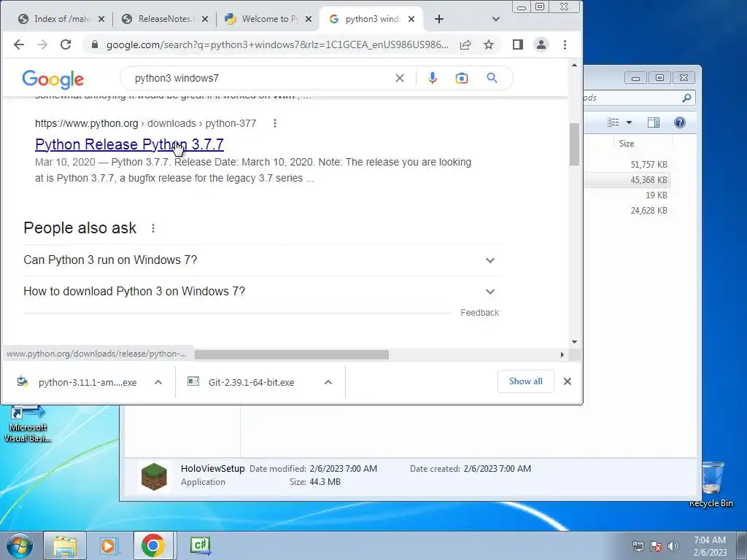This screenshot has height=560, width=747.
Task: Bookmark this page with the star icon
Action: [489, 44]
